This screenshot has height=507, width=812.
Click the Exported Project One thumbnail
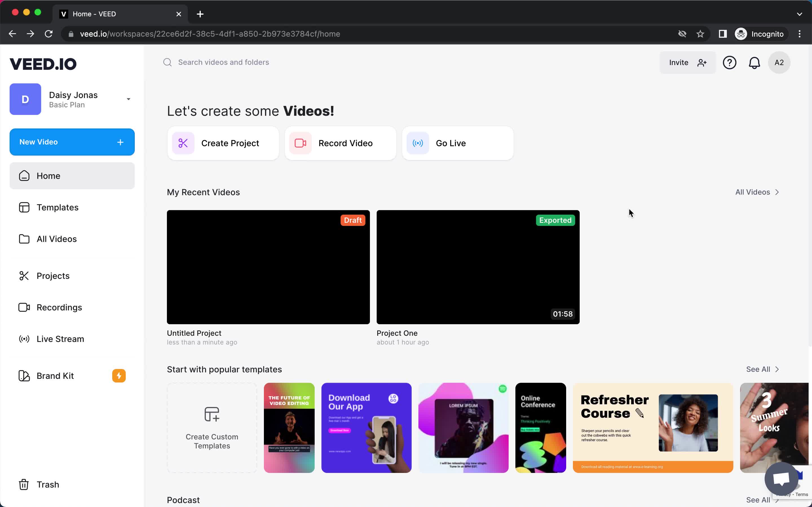(478, 267)
